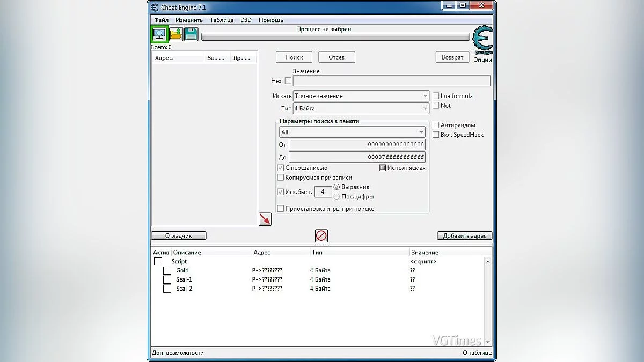Click the Возврат button
This screenshot has width=644, height=362.
pos(452,57)
